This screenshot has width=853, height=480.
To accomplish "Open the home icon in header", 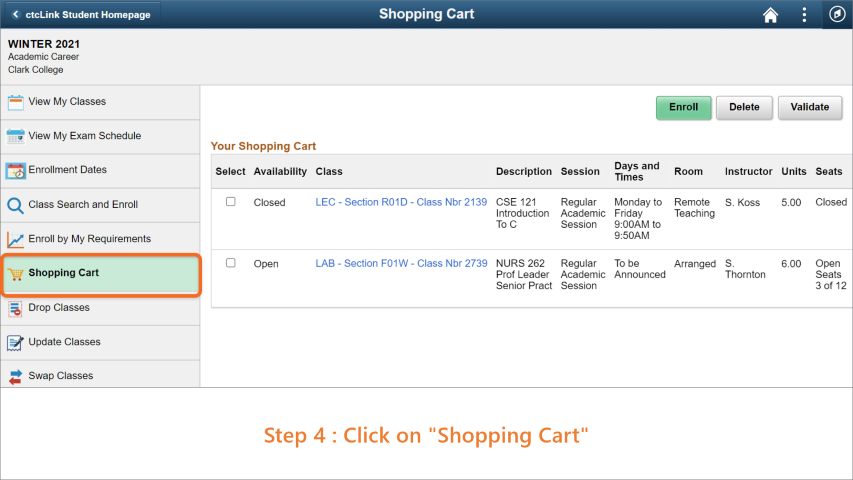I will point(770,15).
